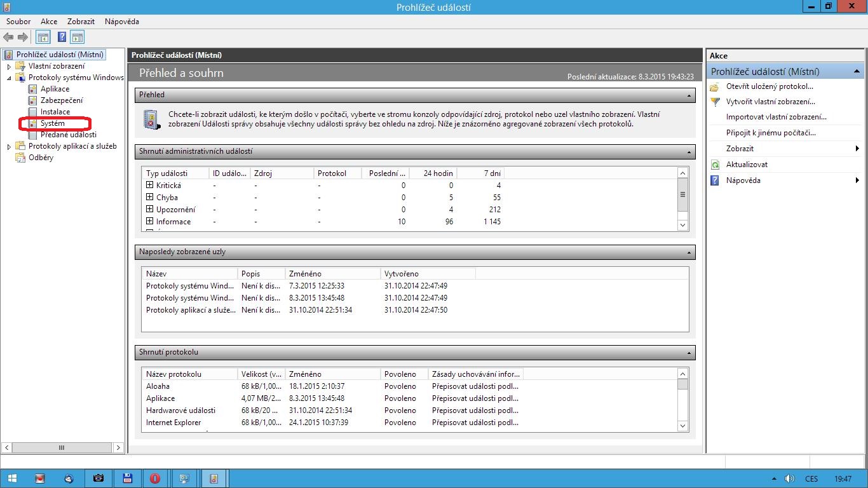The width and height of the screenshot is (868, 488).
Task: Click Vytvořit vlastní zobrazení filter action
Action: [x=770, y=102]
